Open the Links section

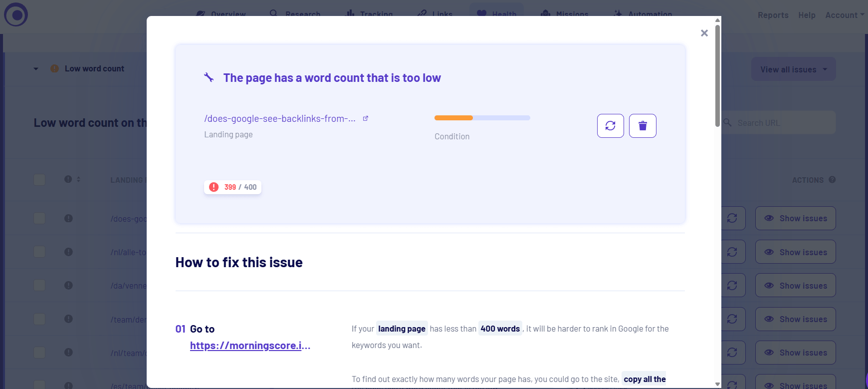[435, 14]
